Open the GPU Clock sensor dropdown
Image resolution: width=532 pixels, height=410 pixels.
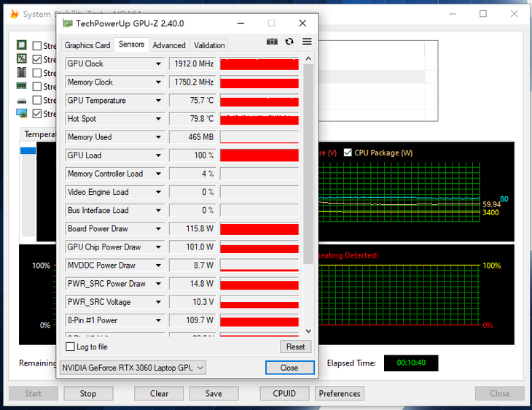[x=158, y=64]
